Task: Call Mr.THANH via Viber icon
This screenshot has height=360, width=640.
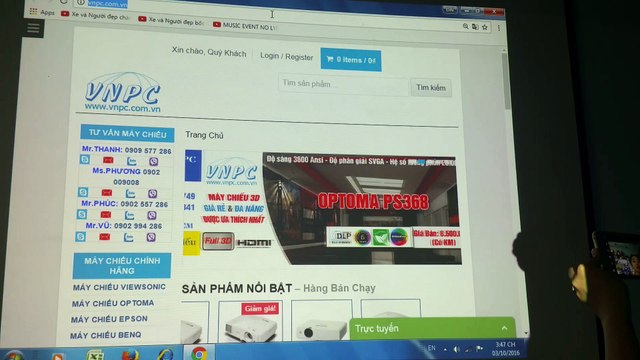Action: coord(153,162)
